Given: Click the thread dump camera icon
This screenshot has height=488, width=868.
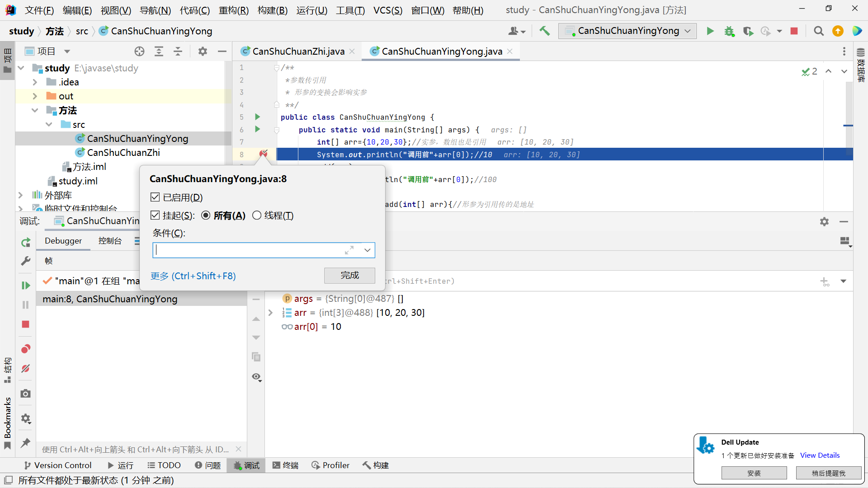Looking at the screenshot, I should tap(26, 394).
